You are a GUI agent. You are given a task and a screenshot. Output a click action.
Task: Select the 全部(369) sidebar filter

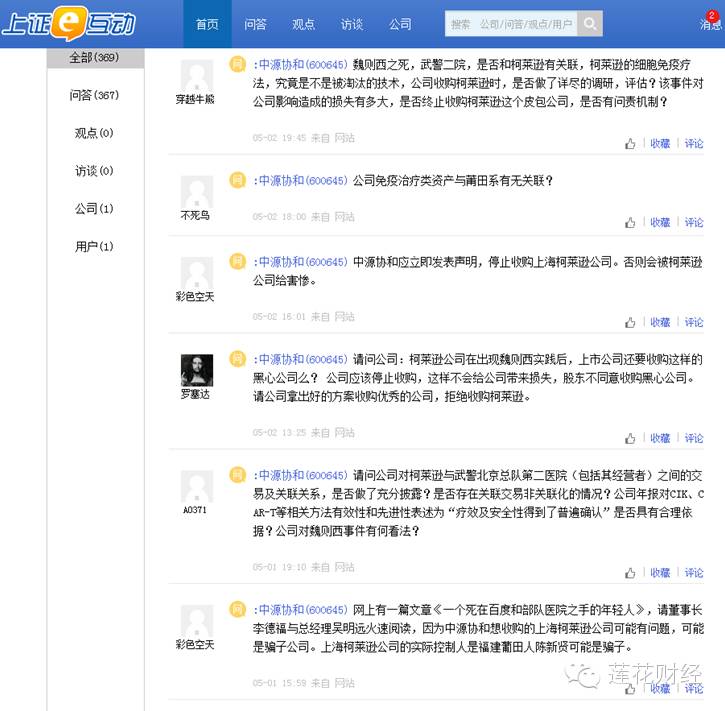coord(95,58)
